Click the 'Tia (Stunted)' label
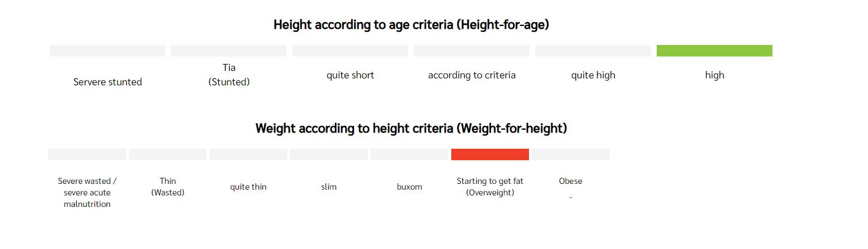The width and height of the screenshot is (868, 249). coord(229,75)
